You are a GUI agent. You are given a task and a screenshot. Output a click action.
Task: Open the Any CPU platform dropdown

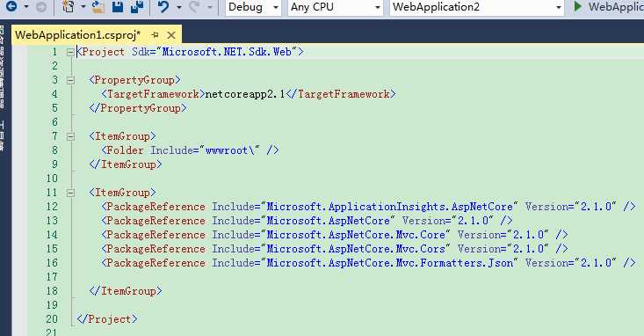(335, 7)
